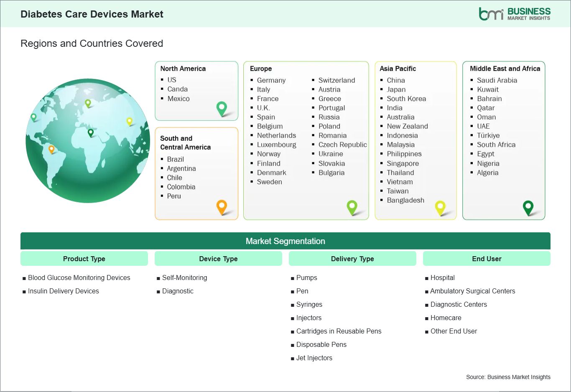The image size is (571, 392).
Task: Click the green pin in North America box
Action: pyautogui.click(x=222, y=108)
